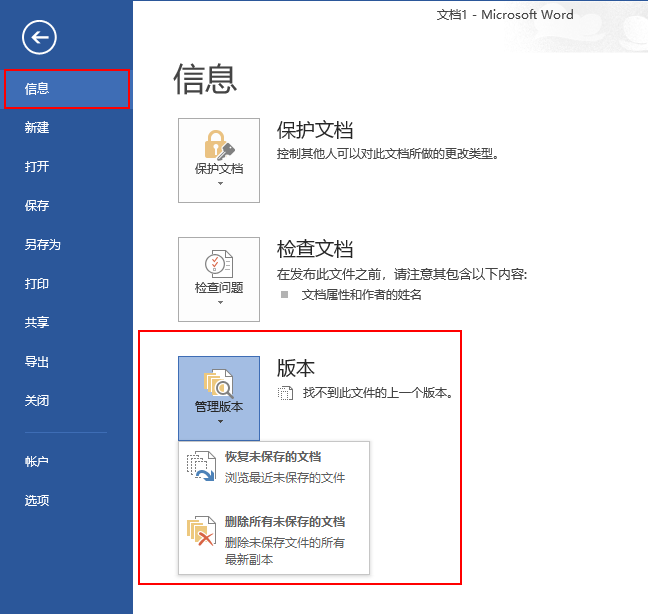Viewport: 648px width, 614px height.
Task: Click the 恢复未保存的文档 icon
Action: [x=202, y=467]
